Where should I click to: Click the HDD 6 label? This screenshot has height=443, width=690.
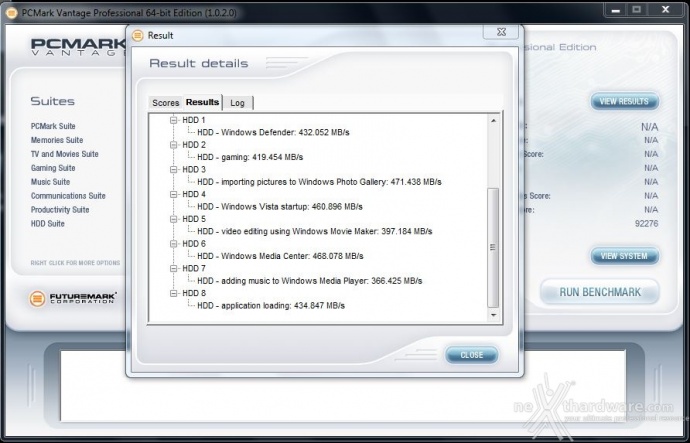click(194, 244)
